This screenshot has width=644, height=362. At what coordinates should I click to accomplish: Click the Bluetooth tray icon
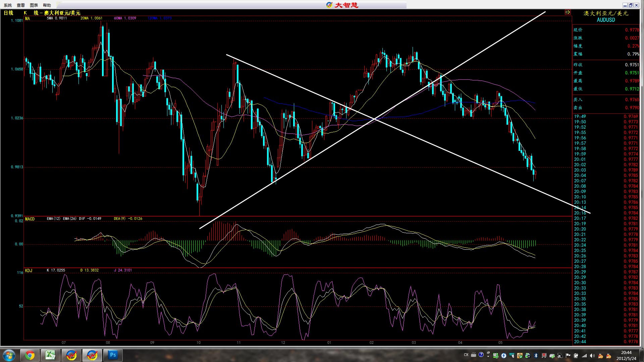point(536,355)
